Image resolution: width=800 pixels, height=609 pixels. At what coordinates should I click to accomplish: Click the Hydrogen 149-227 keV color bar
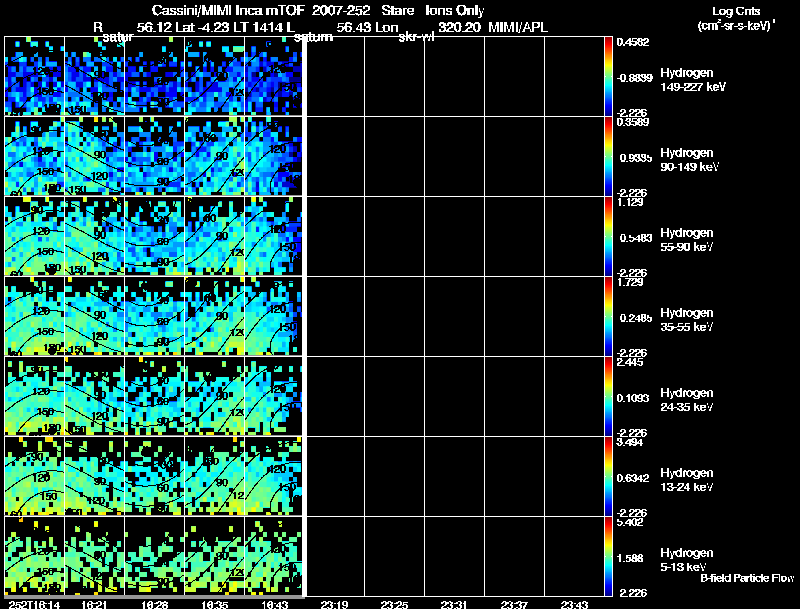point(609,76)
